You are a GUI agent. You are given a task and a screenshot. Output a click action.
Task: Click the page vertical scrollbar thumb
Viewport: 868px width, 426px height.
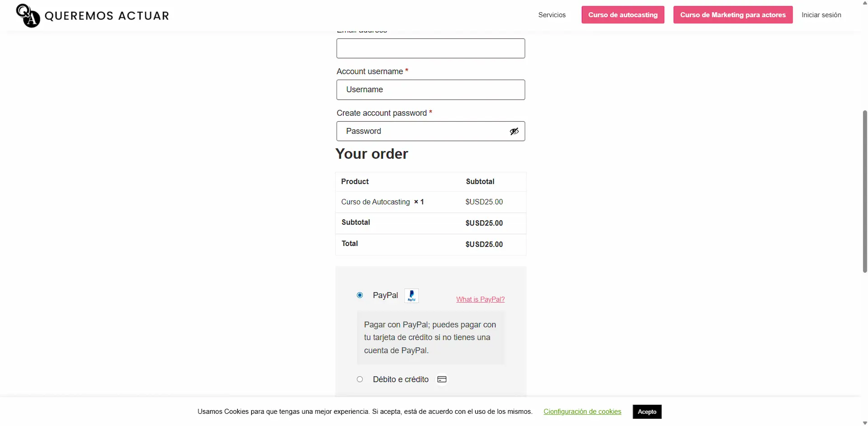tap(865, 191)
